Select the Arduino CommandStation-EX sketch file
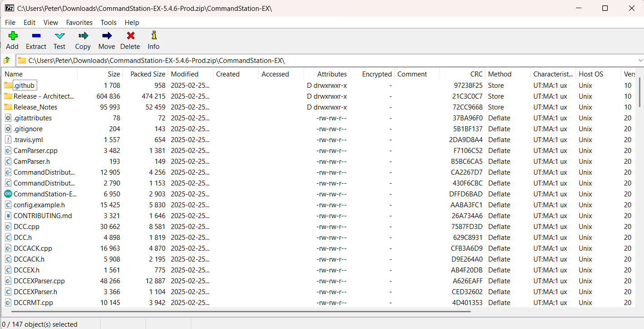The width and height of the screenshot is (644, 329). click(45, 194)
